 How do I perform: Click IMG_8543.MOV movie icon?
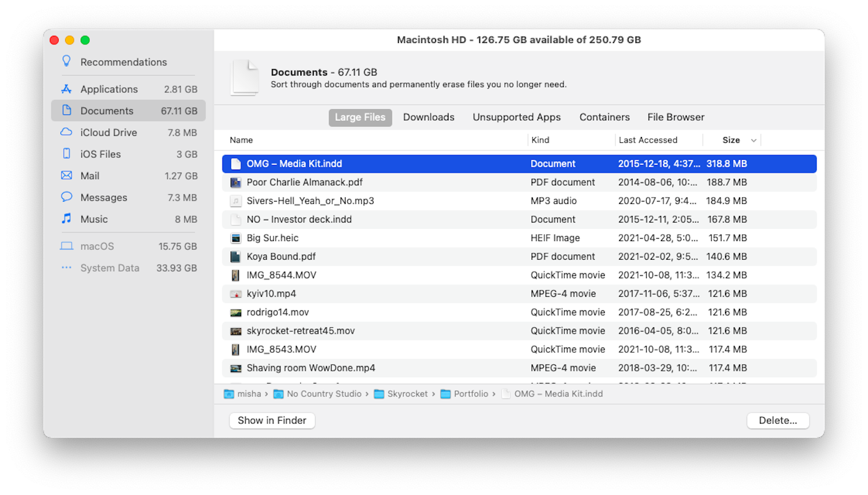point(235,350)
